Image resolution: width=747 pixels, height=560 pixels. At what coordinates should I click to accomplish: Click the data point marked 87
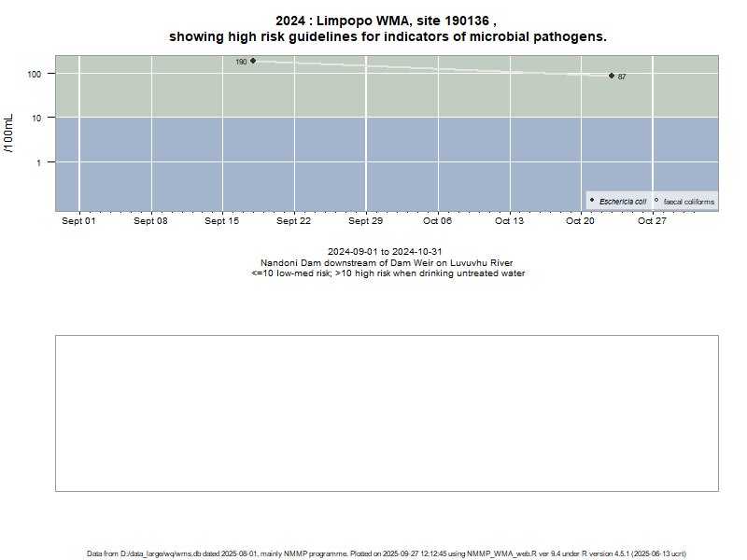tap(612, 76)
